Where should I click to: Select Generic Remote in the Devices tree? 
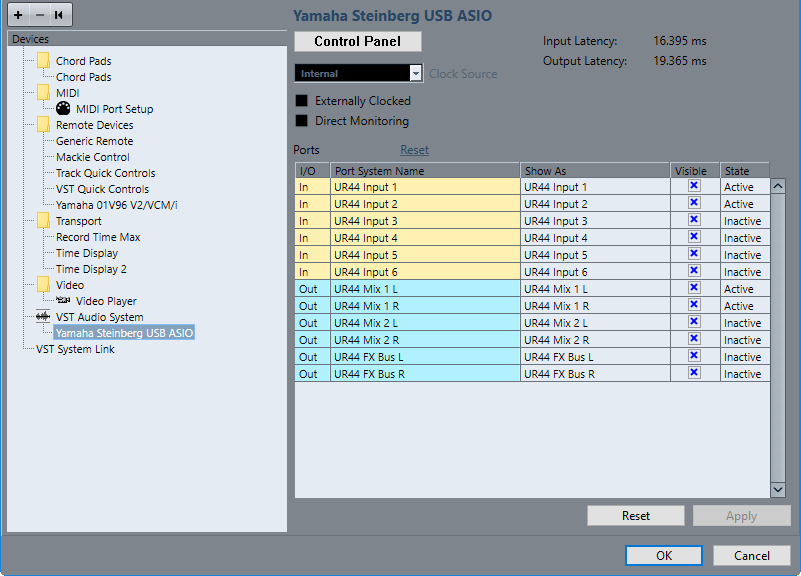pyautogui.click(x=95, y=141)
